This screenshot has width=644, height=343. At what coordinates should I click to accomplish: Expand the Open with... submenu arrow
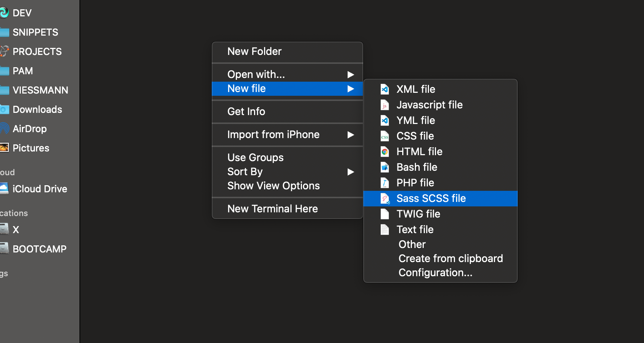coord(350,75)
